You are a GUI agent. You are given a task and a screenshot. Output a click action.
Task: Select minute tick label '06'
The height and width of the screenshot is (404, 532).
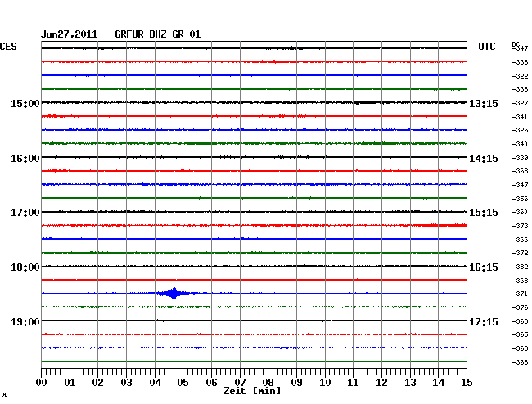[x=211, y=383]
